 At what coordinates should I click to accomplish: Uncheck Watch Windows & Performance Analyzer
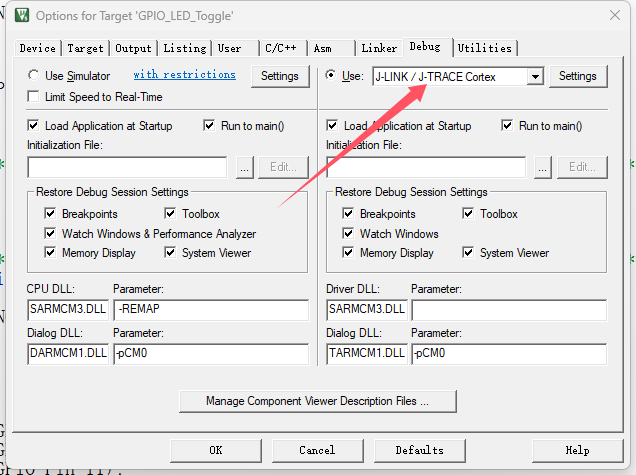click(x=50, y=234)
